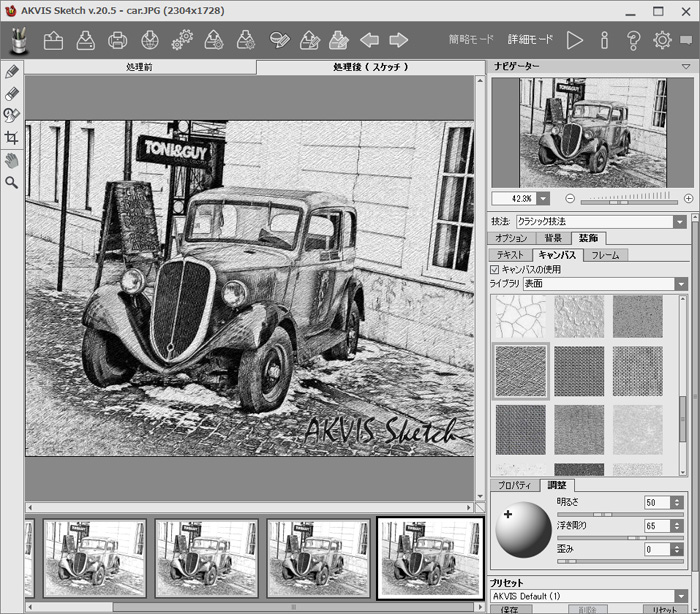Select the zoom magnifier tool
Viewport: 700px width, 614px height.
coord(12,182)
